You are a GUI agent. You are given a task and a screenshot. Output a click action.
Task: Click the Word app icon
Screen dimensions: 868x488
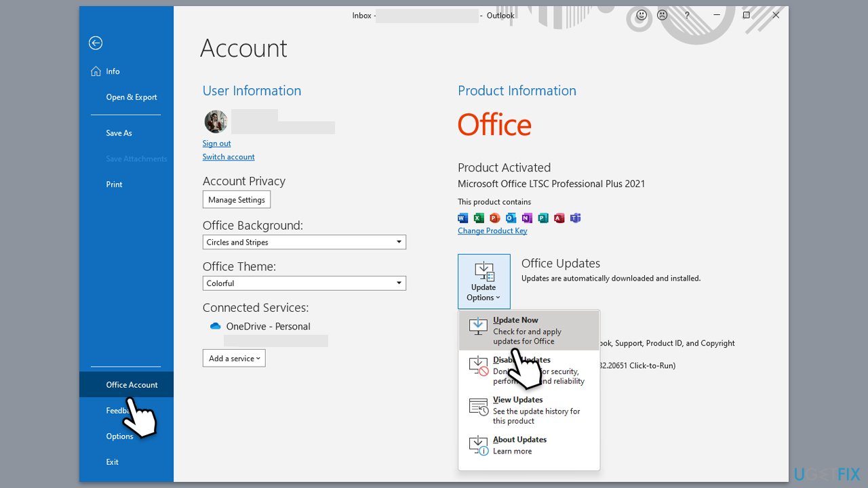[x=463, y=218]
